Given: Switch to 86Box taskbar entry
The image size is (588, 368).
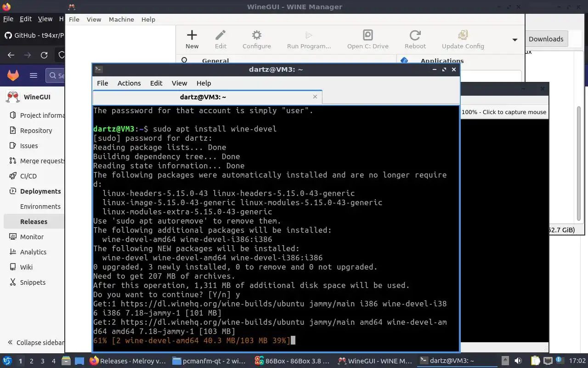Looking at the screenshot, I should 292,361.
